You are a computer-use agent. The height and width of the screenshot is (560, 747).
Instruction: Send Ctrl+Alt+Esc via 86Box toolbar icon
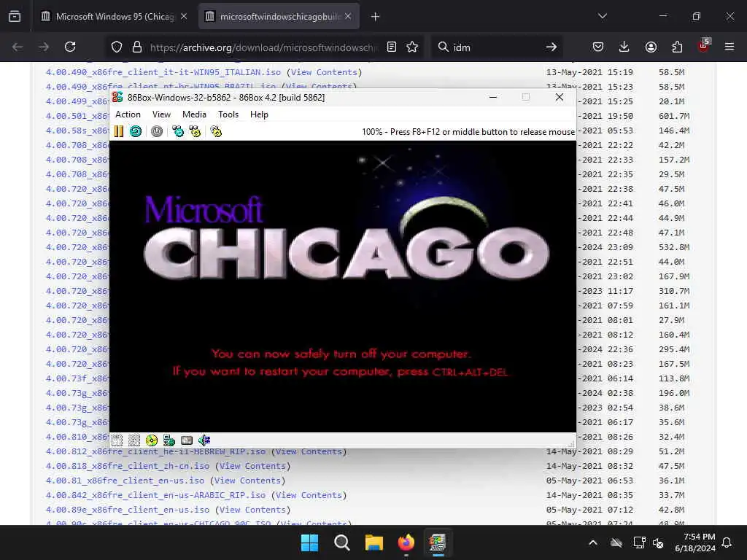[x=195, y=131]
